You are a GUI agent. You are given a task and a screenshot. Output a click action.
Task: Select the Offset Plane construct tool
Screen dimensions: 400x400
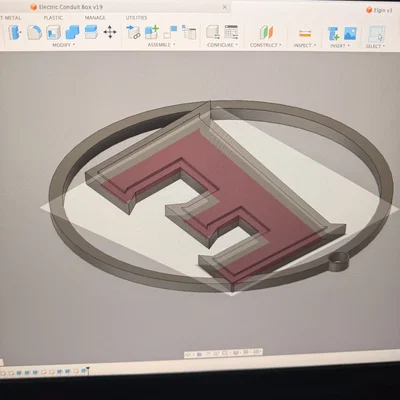(266, 32)
